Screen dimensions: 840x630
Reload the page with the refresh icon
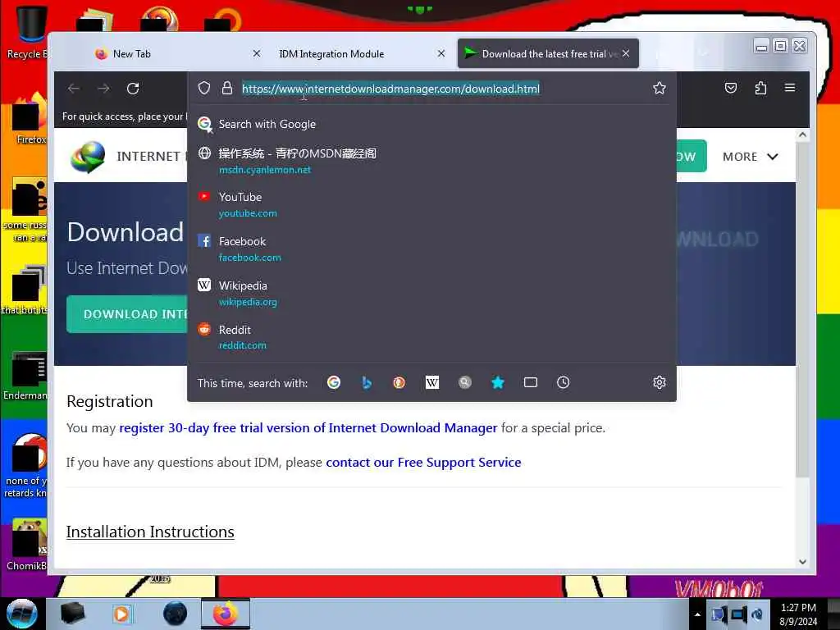pyautogui.click(x=133, y=89)
